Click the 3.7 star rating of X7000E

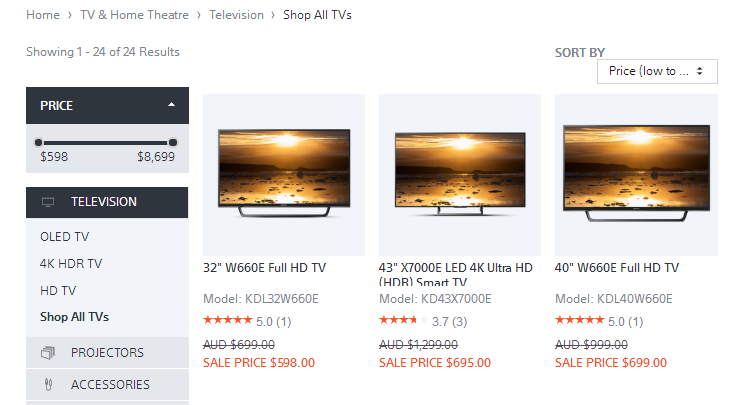coord(423,321)
